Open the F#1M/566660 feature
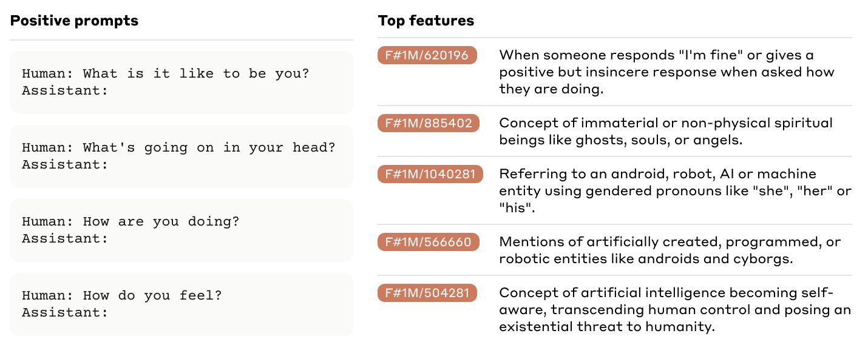This screenshot has height=342, width=868. [x=428, y=242]
